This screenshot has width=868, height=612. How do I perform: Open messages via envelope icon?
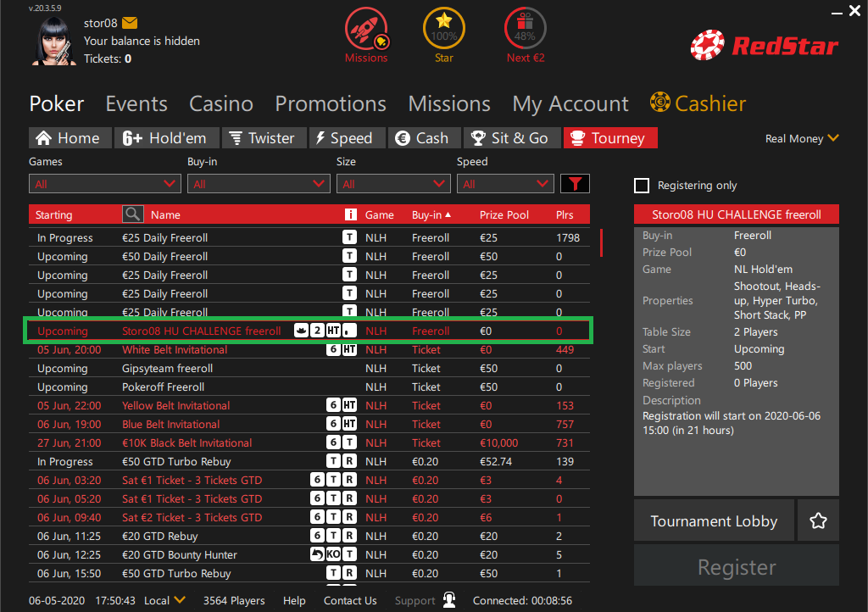(130, 23)
